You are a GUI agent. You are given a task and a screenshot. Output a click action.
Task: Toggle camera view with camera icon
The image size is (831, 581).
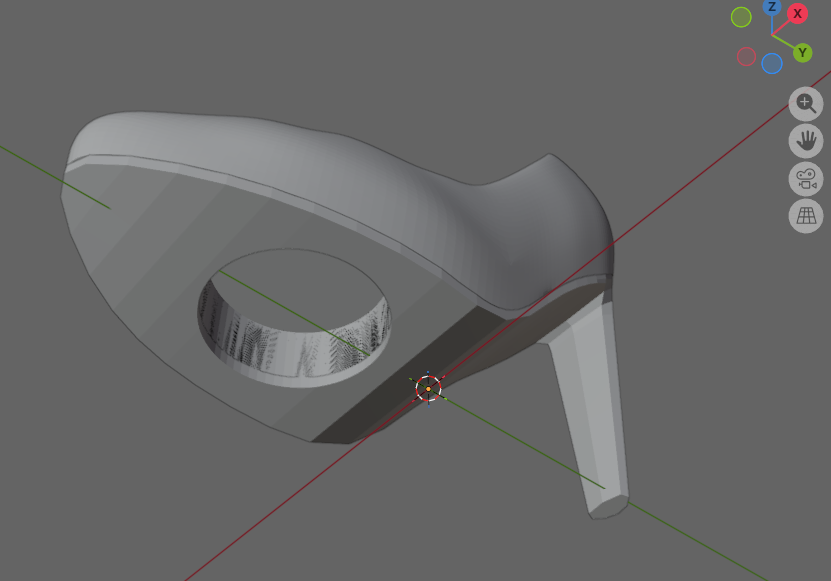pos(806,179)
